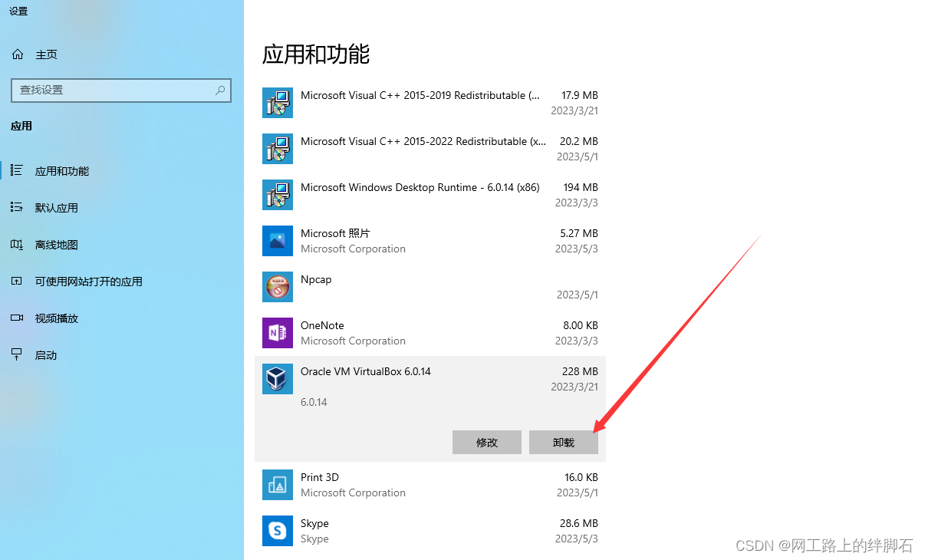Click the 离线地图 map icon
The width and height of the screenshot is (925, 560).
(x=17, y=245)
